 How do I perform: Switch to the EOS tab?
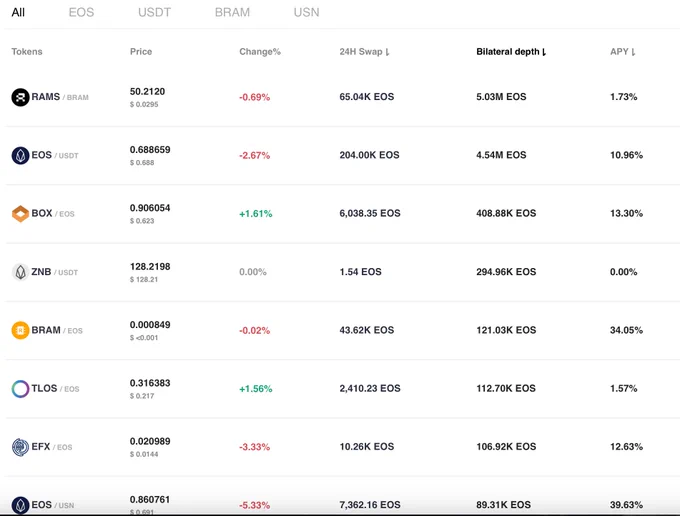(x=81, y=12)
